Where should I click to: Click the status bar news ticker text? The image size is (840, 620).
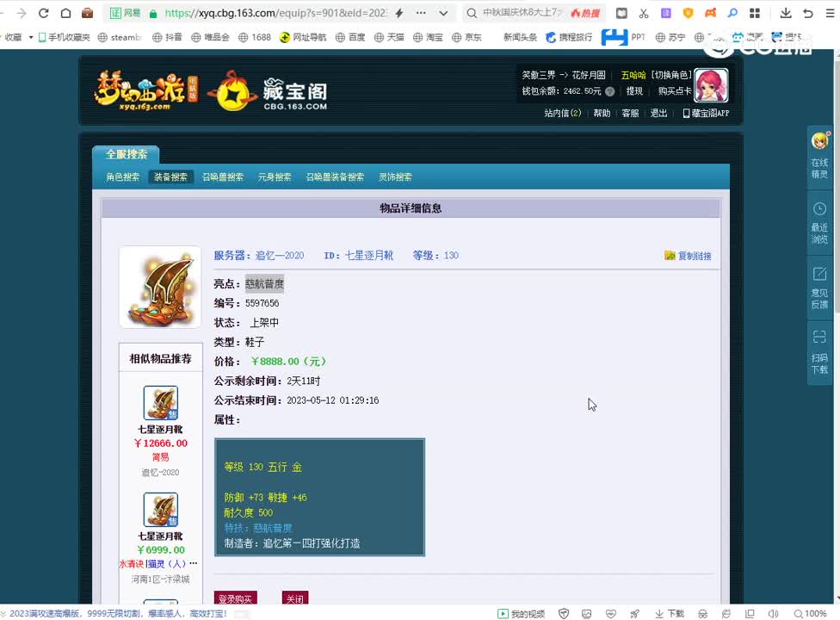coord(119,614)
